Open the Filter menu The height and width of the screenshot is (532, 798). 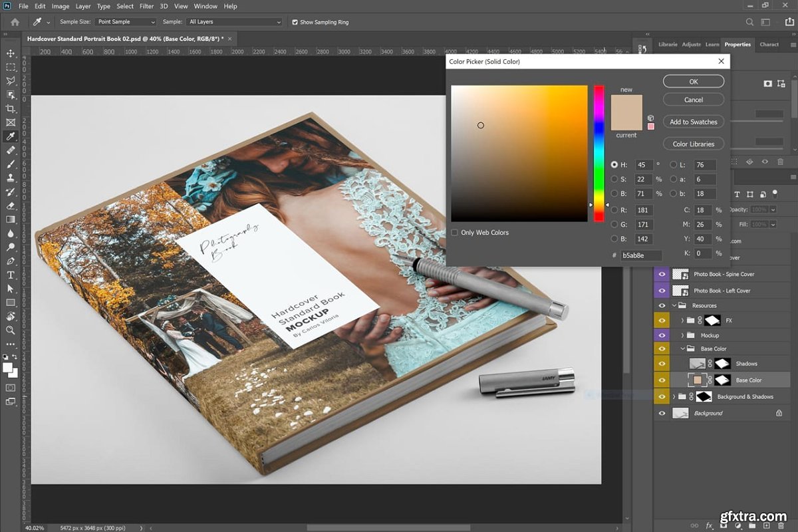(146, 6)
